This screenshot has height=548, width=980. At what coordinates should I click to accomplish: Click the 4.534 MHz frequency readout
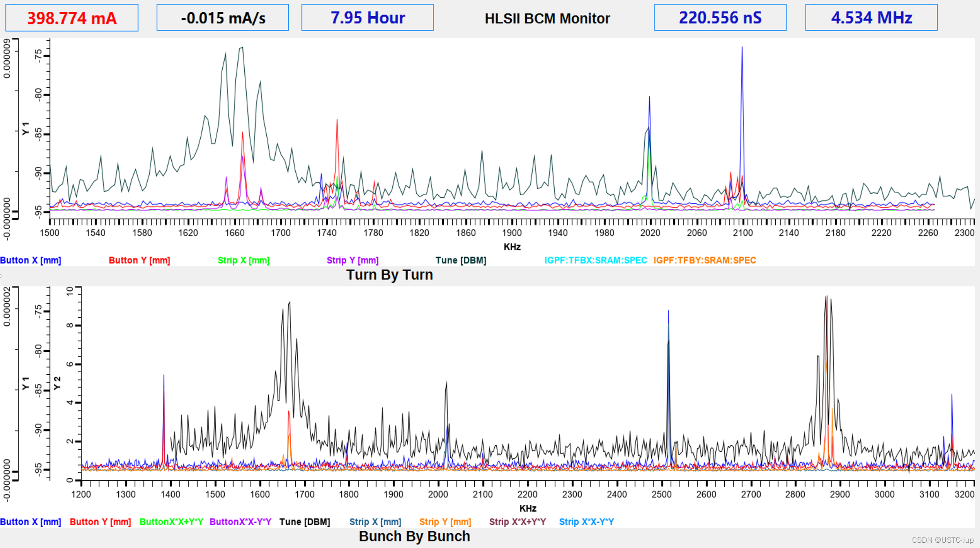coord(871,18)
